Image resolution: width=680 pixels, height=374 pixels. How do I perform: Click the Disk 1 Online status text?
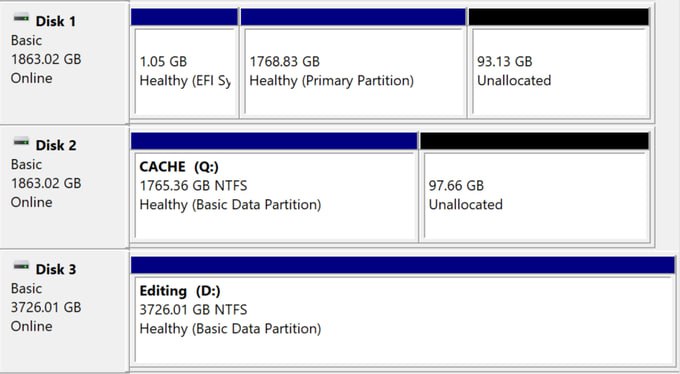pyautogui.click(x=32, y=78)
